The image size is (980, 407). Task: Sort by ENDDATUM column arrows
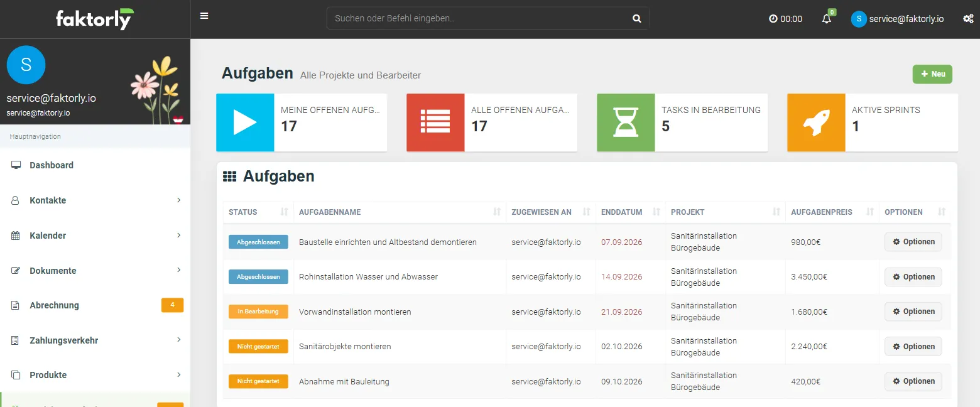click(x=656, y=212)
